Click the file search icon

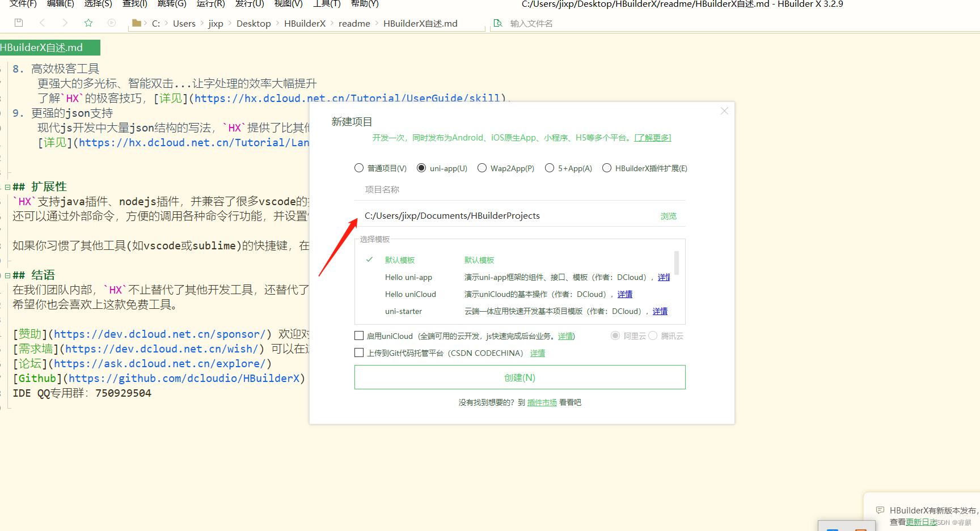(498, 23)
